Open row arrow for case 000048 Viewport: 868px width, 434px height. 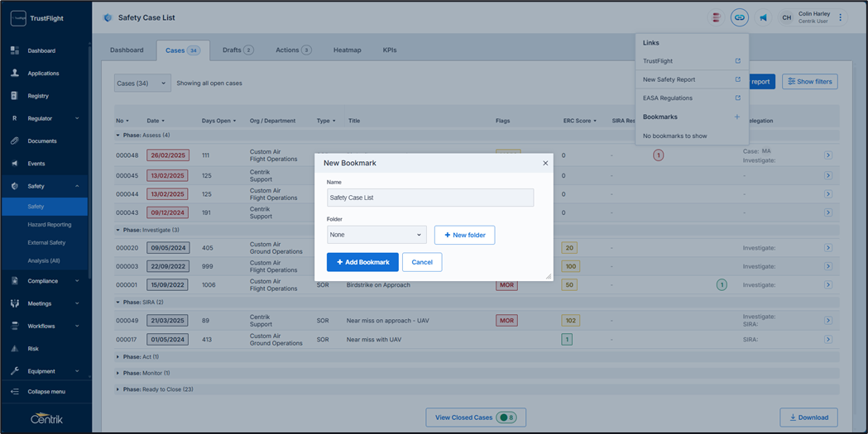click(x=827, y=155)
